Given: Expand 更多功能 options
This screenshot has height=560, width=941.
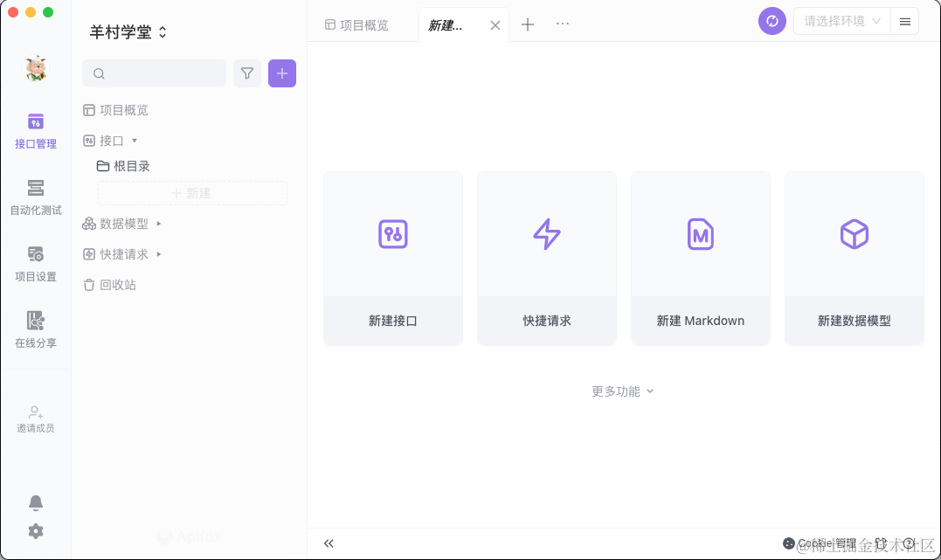Looking at the screenshot, I should pos(622,391).
